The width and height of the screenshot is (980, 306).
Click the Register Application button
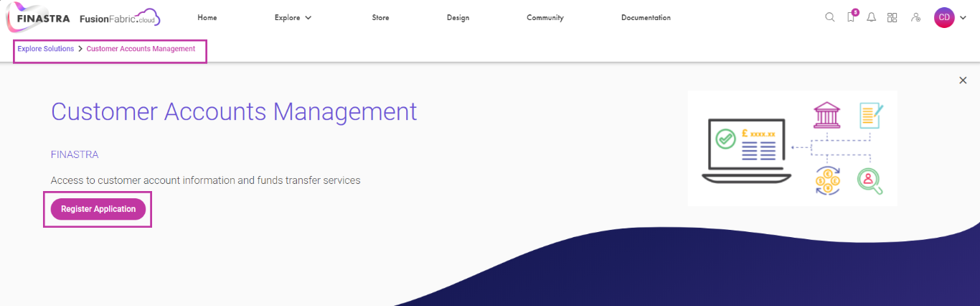point(98,209)
